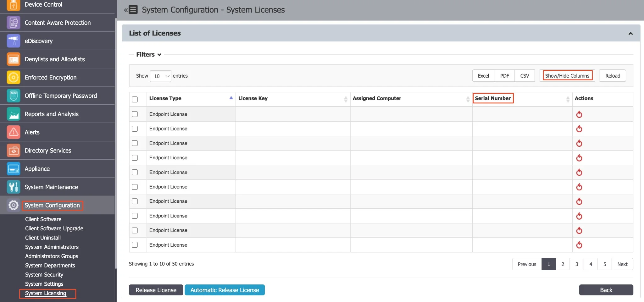Click release icon in the sixth license row
This screenshot has width=644, height=302.
point(579,187)
